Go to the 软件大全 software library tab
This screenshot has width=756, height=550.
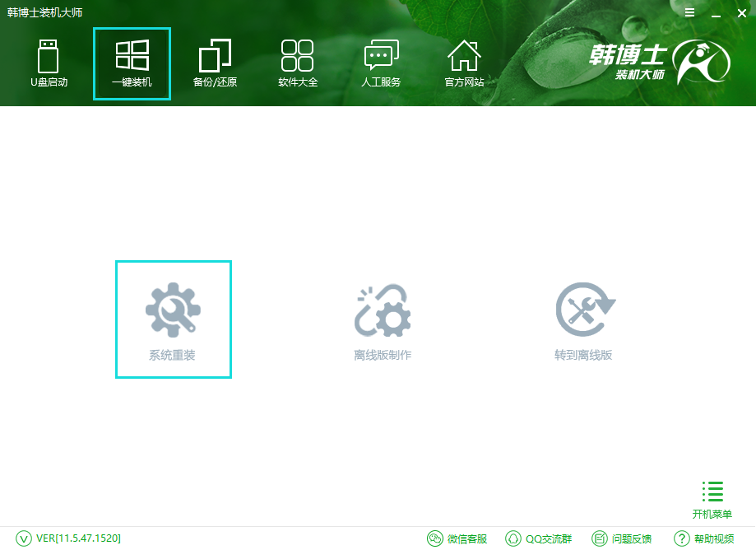(298, 63)
